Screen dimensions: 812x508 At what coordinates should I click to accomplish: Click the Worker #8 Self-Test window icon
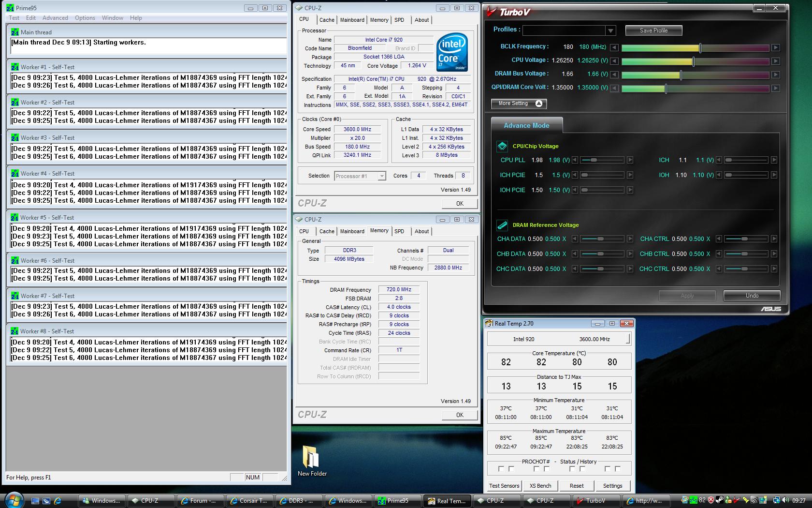click(15, 331)
